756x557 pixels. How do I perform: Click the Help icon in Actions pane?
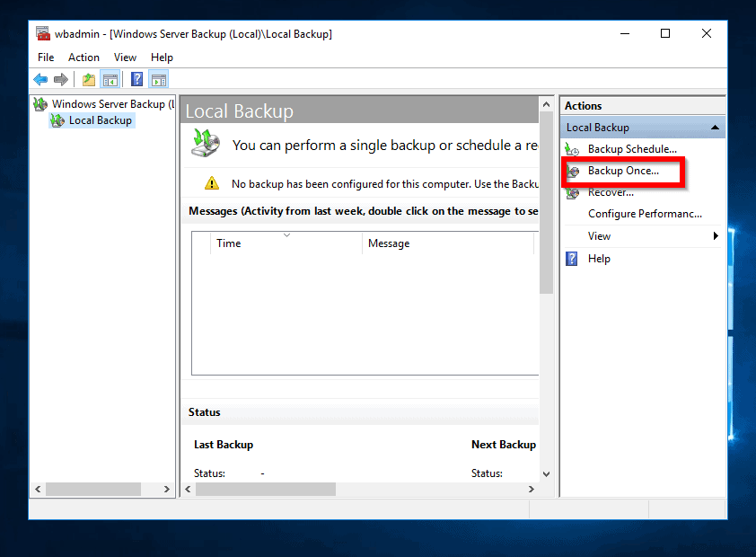point(572,259)
